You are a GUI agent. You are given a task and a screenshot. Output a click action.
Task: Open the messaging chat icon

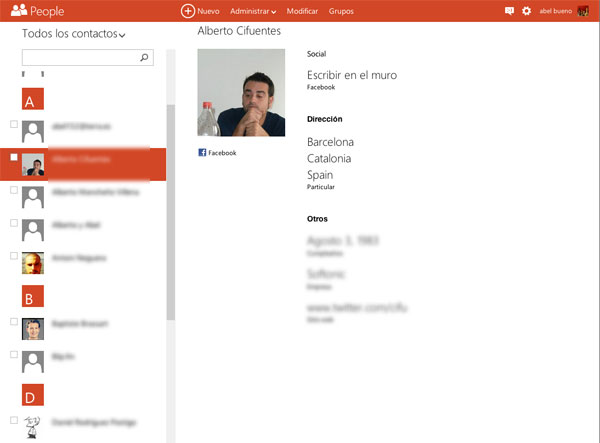(510, 11)
